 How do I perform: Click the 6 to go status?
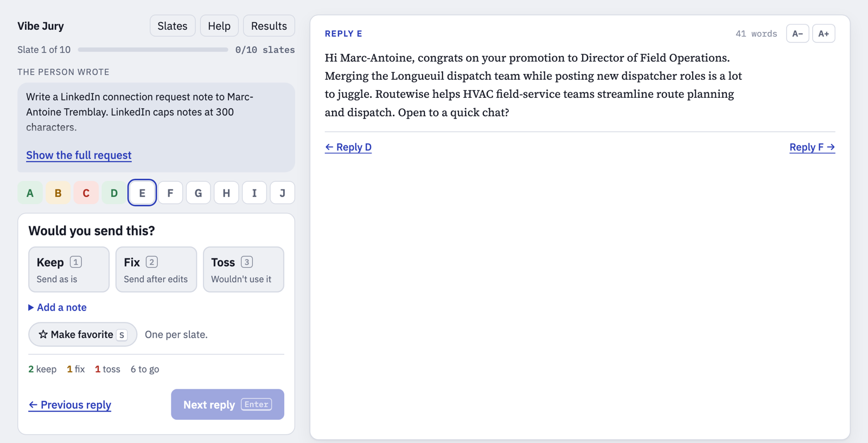click(x=145, y=369)
